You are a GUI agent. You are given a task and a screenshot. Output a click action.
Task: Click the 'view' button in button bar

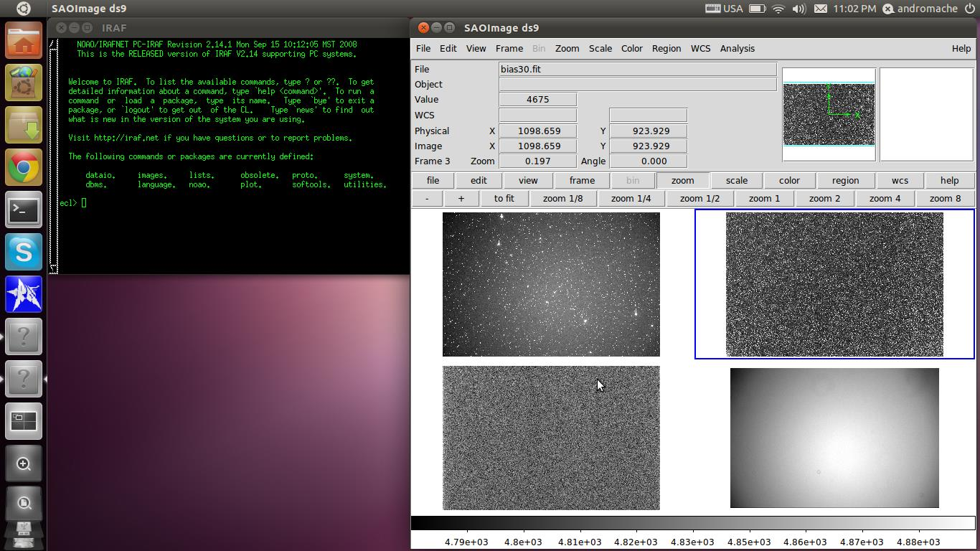coord(528,180)
